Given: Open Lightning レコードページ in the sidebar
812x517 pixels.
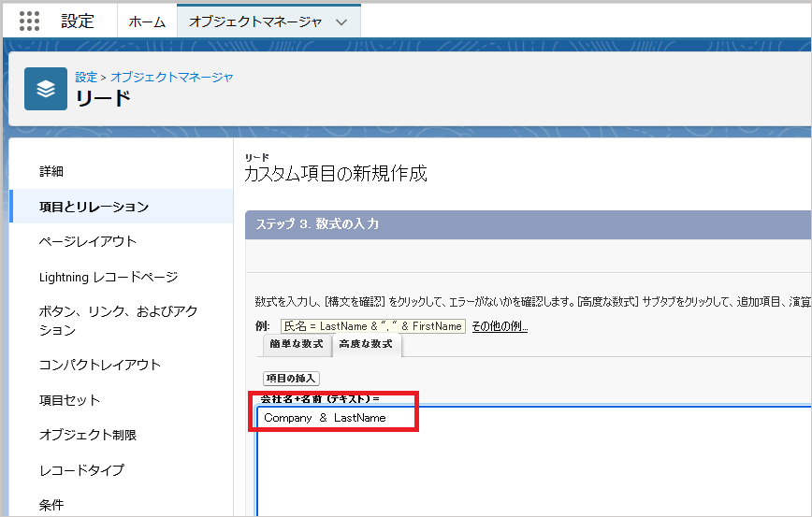Looking at the screenshot, I should 109,277.
